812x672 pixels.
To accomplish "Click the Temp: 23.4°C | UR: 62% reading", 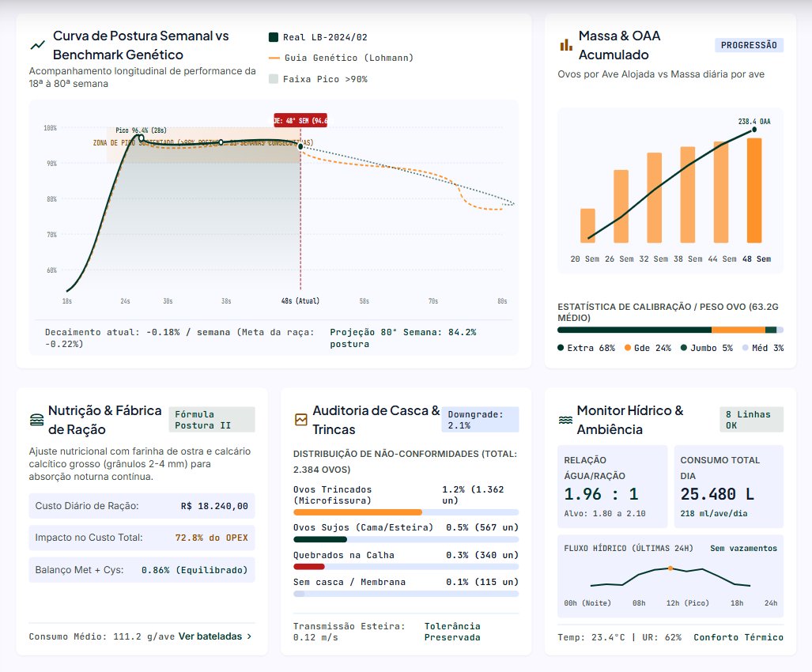I will pos(619,637).
